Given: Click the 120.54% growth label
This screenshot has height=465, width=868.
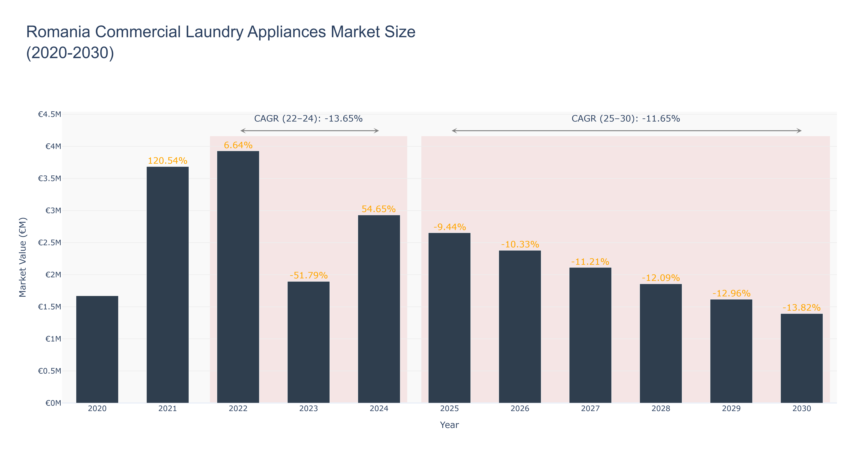Looking at the screenshot, I should pos(167,161).
